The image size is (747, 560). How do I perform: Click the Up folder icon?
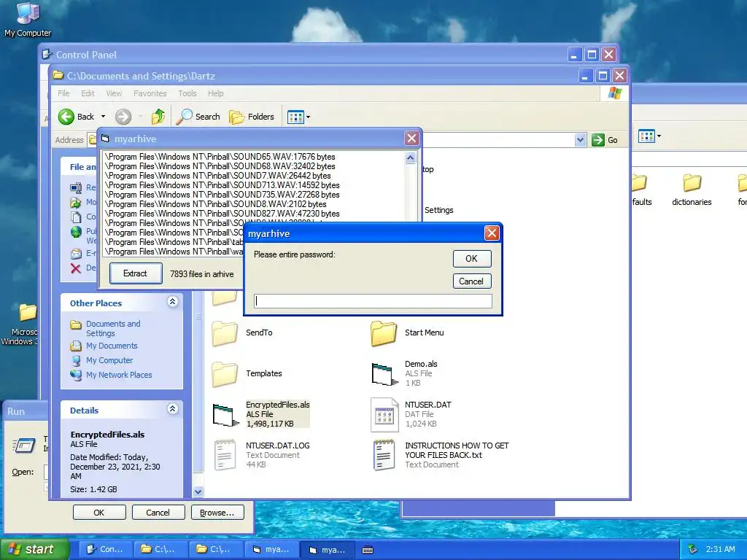click(158, 117)
